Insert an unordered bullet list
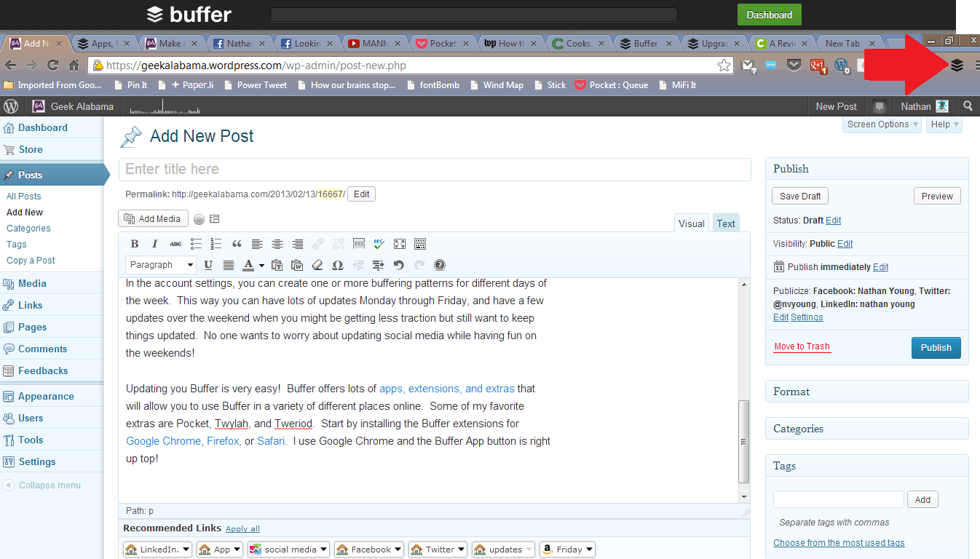 195,244
